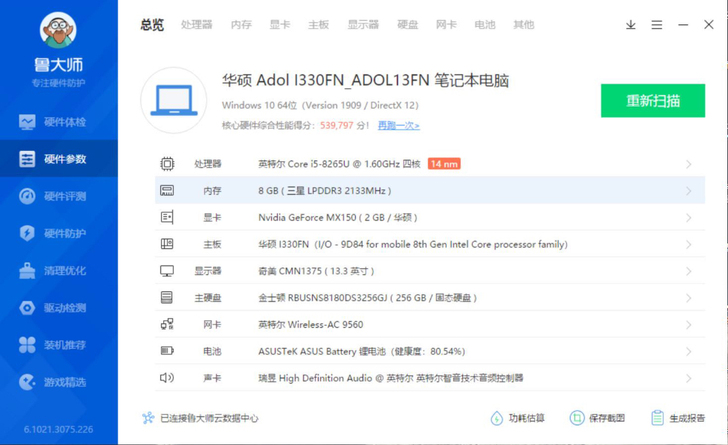Click 保存截图 save screenshot button
728x445 pixels.
[597, 418]
